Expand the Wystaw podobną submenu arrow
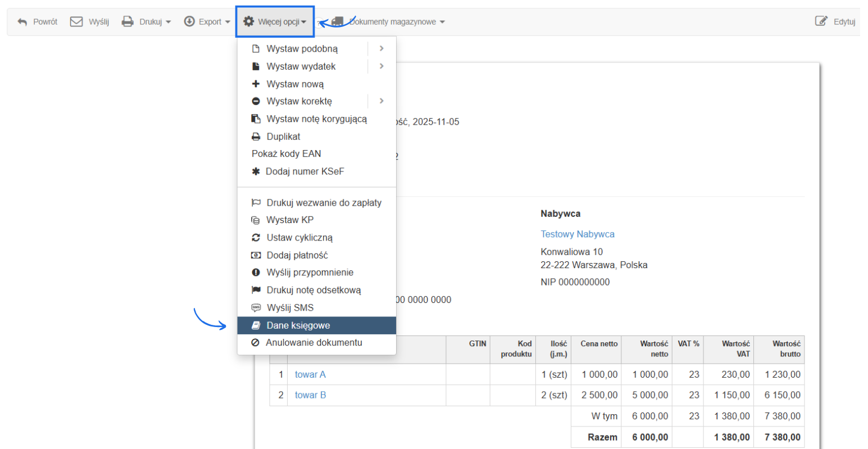Viewport: 868px width, 449px height. click(381, 49)
